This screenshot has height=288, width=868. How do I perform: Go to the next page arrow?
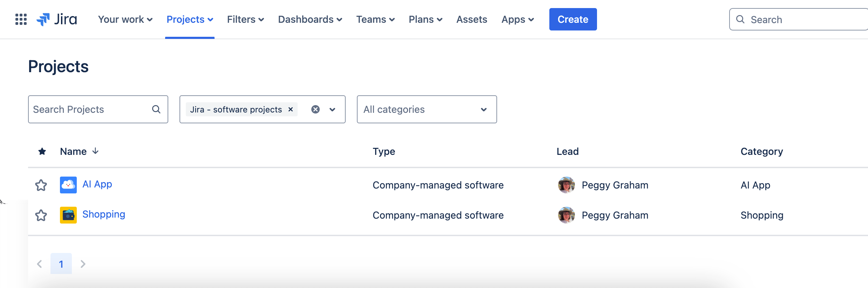pyautogui.click(x=83, y=264)
